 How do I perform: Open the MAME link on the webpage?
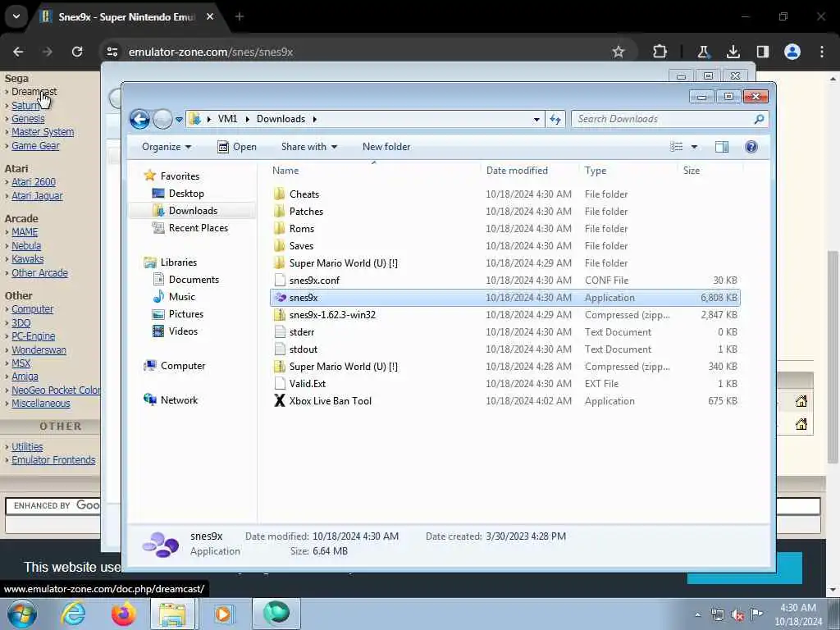25,232
